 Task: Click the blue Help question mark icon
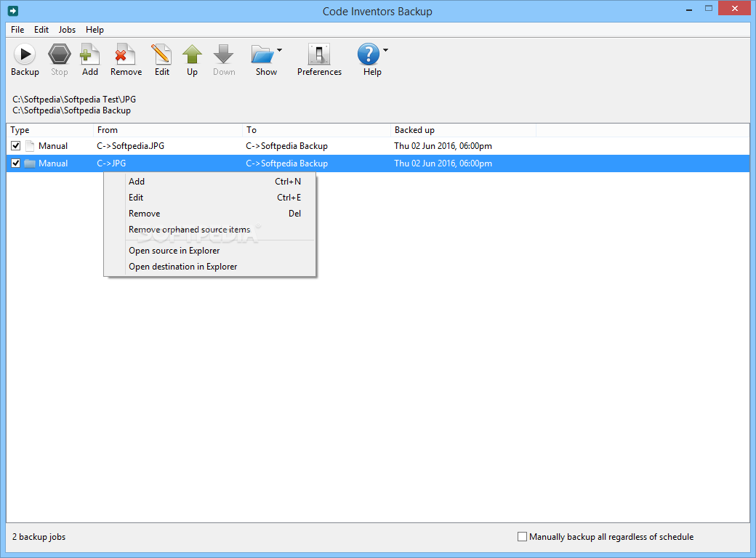coord(369,54)
